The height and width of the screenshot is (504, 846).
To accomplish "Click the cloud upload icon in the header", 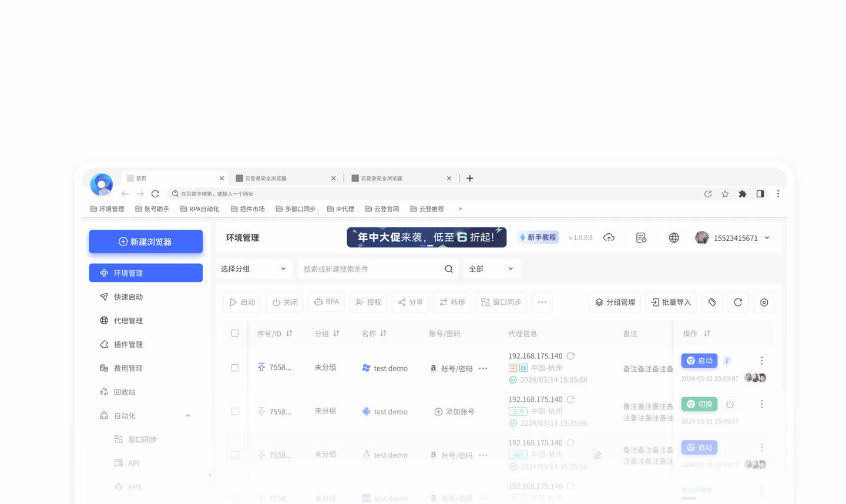I will [x=609, y=237].
